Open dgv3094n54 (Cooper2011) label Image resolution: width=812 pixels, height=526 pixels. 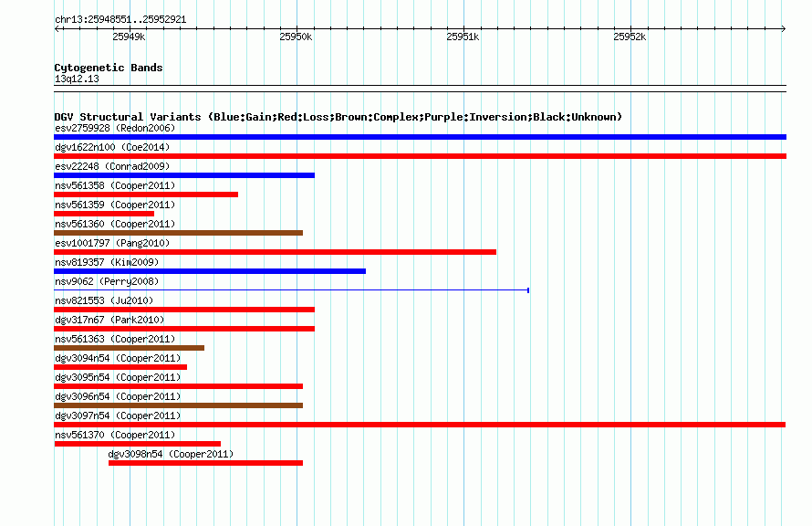tap(118, 358)
